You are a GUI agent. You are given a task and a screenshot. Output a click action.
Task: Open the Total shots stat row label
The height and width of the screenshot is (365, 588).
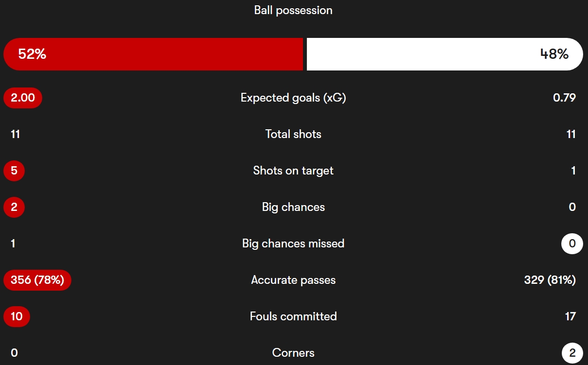293,134
